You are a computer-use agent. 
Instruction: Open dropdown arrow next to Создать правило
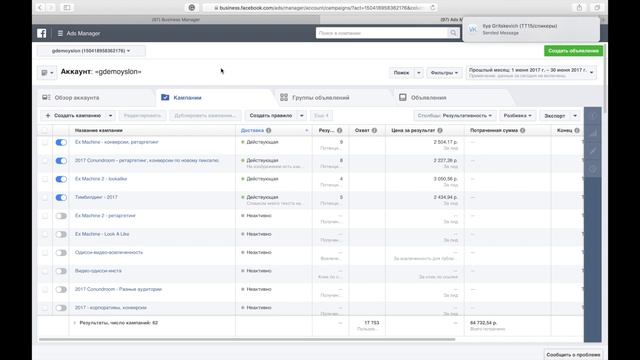(301, 116)
